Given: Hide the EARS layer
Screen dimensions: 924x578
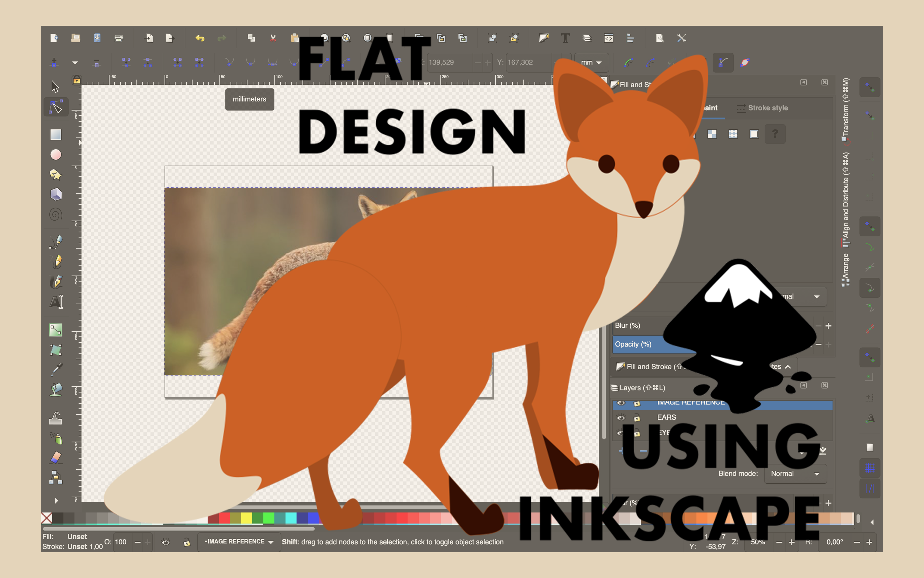Looking at the screenshot, I should click(621, 417).
